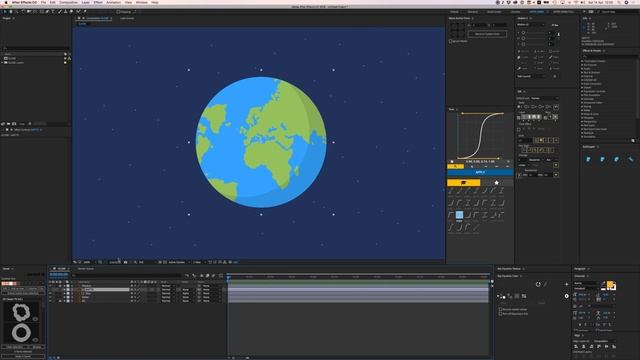Screen dimensions: 640x360
Task: Click the plus icon in the keyframe panel
Action: tap(567, 284)
